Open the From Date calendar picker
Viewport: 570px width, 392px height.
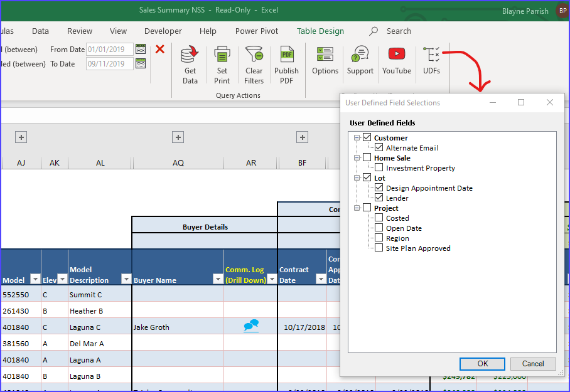tap(140, 49)
